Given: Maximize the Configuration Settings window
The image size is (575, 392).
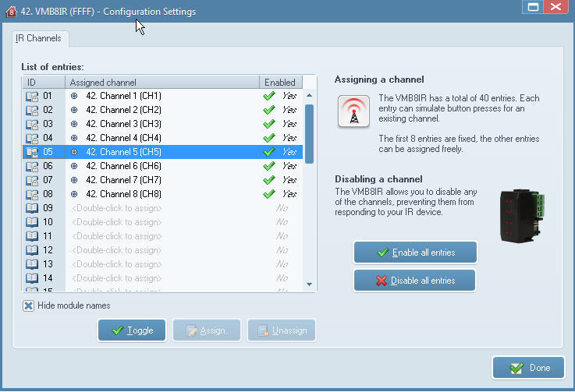Looking at the screenshot, I should click(x=533, y=6).
